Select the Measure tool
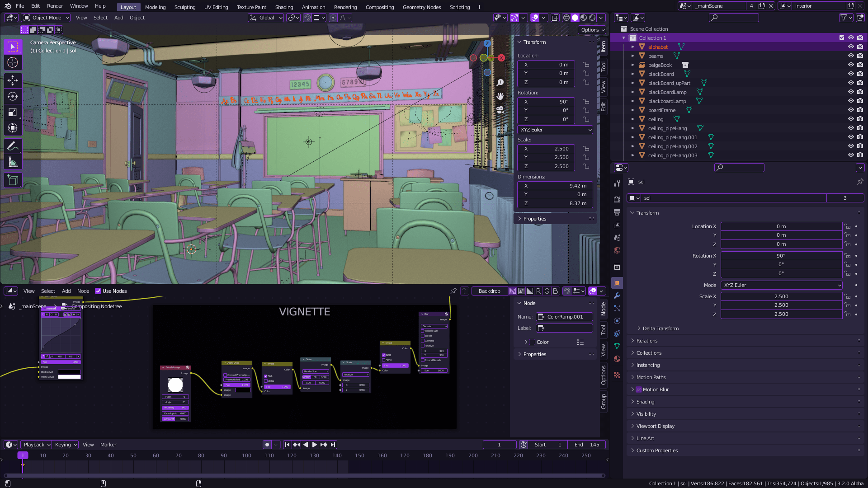 pyautogui.click(x=13, y=162)
